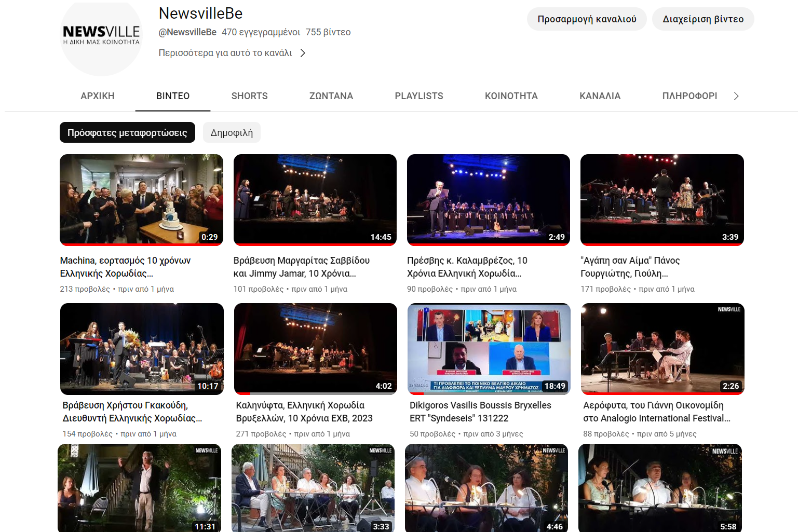The height and width of the screenshot is (532, 798).
Task: Open the 2:26 Αερόφυτα festival thumbnail
Action: point(662,349)
